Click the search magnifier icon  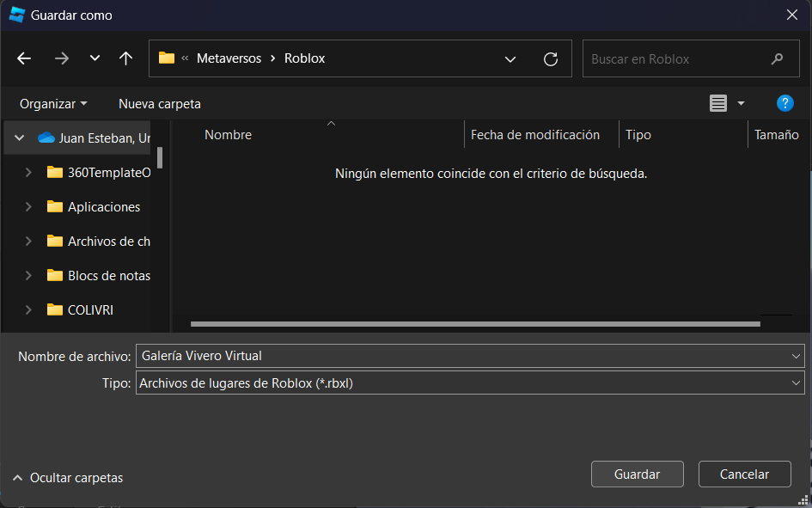click(777, 58)
